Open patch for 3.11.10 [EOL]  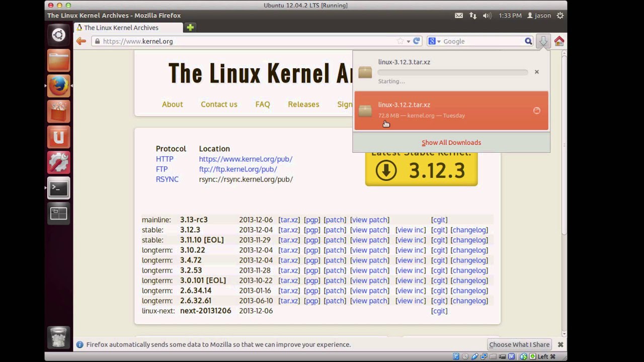click(335, 240)
